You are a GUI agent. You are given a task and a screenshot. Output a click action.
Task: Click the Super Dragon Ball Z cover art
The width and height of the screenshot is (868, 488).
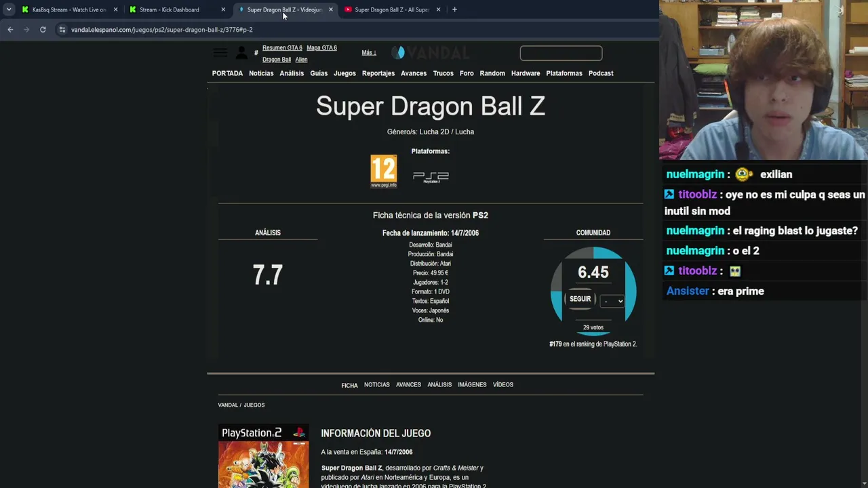pyautogui.click(x=264, y=456)
